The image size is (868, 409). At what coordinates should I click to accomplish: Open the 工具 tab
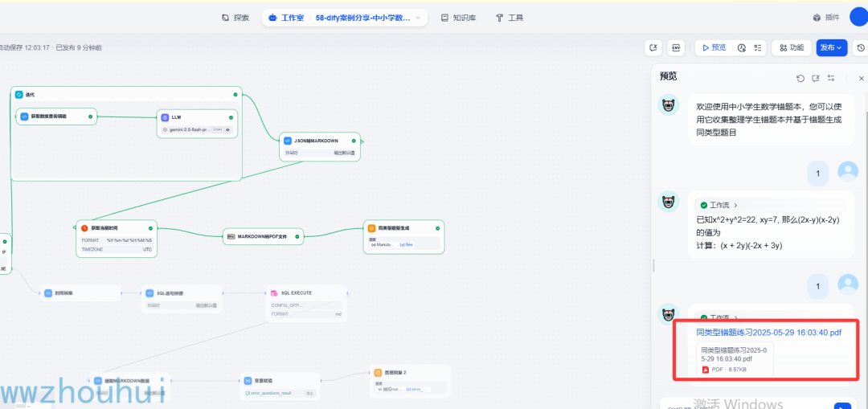click(510, 18)
